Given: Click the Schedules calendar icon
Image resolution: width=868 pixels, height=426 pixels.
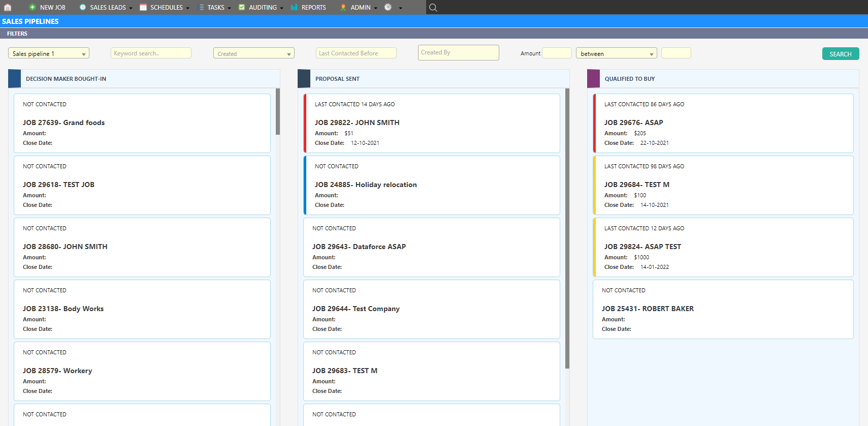Looking at the screenshot, I should (143, 7).
